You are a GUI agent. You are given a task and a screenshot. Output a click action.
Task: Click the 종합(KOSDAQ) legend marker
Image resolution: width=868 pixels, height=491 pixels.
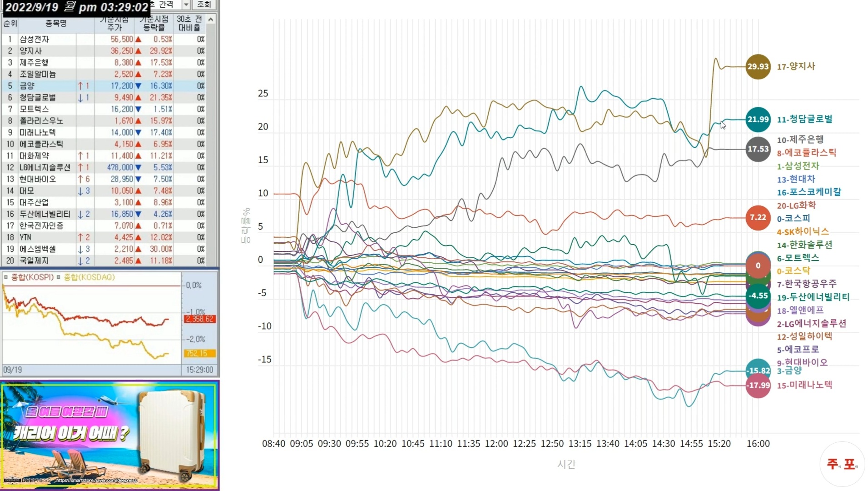click(x=59, y=277)
